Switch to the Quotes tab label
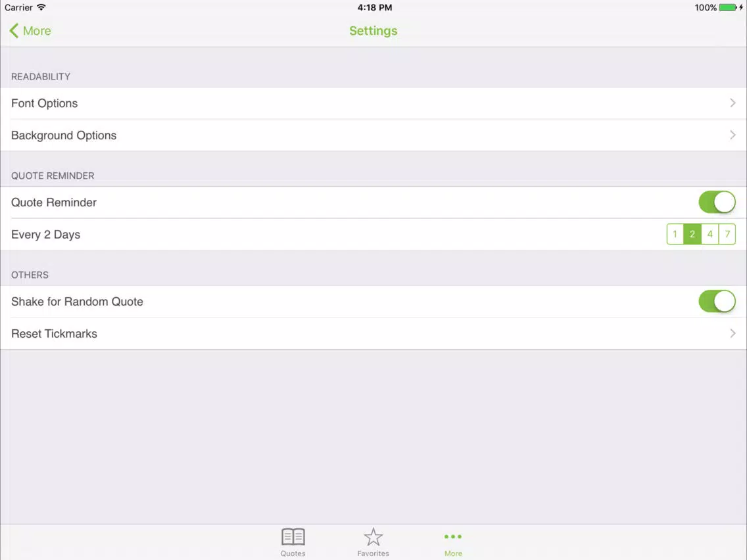This screenshot has width=747, height=560. (293, 553)
